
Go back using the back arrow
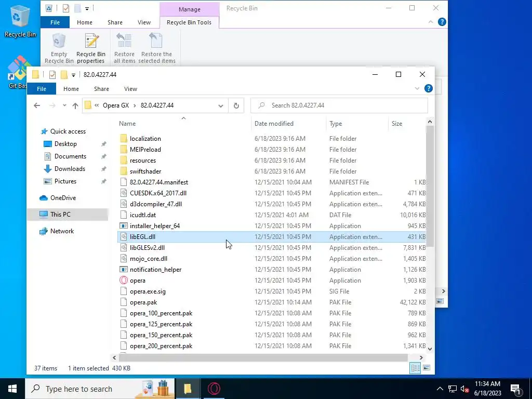pos(37,105)
